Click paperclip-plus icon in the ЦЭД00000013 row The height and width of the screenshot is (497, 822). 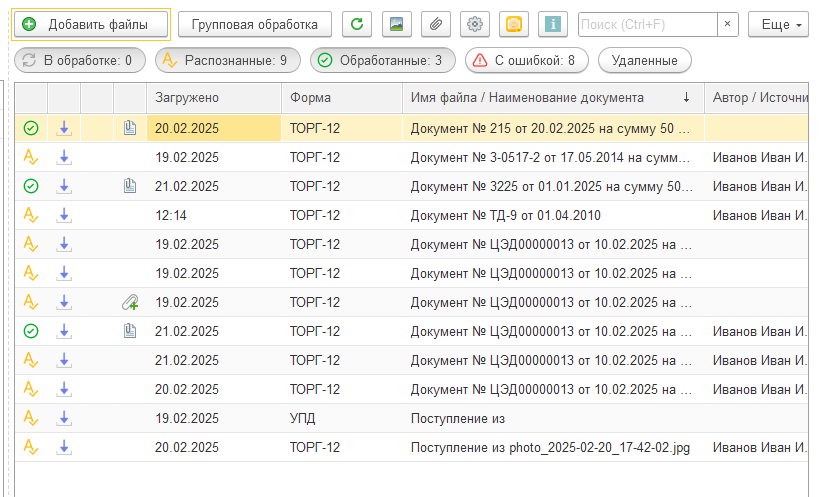pos(130,302)
